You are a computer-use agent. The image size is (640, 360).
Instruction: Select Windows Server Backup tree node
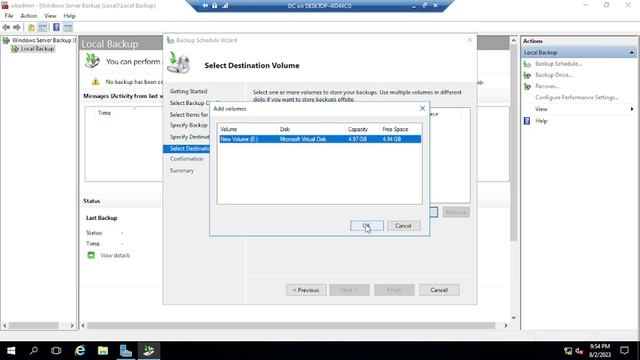pyautogui.click(x=41, y=40)
